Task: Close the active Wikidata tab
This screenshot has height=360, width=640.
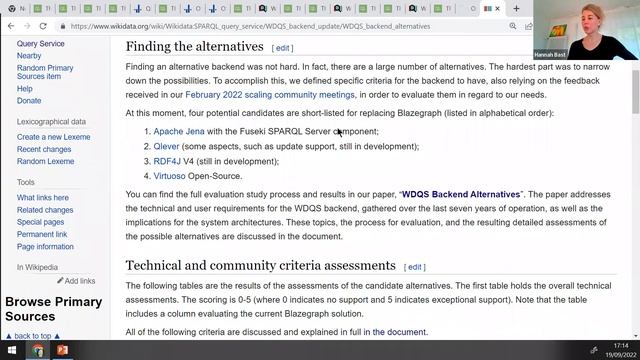Action: tap(498, 8)
